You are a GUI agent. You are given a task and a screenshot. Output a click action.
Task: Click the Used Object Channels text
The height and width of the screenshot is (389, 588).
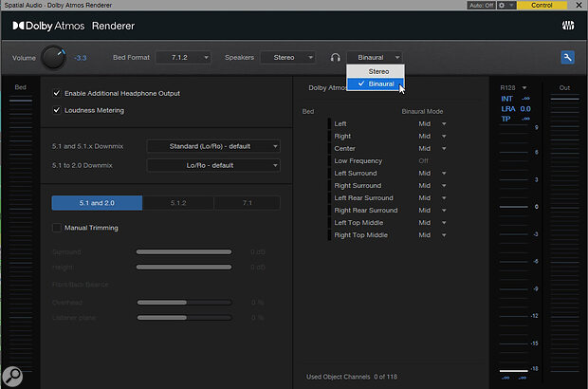(x=351, y=377)
